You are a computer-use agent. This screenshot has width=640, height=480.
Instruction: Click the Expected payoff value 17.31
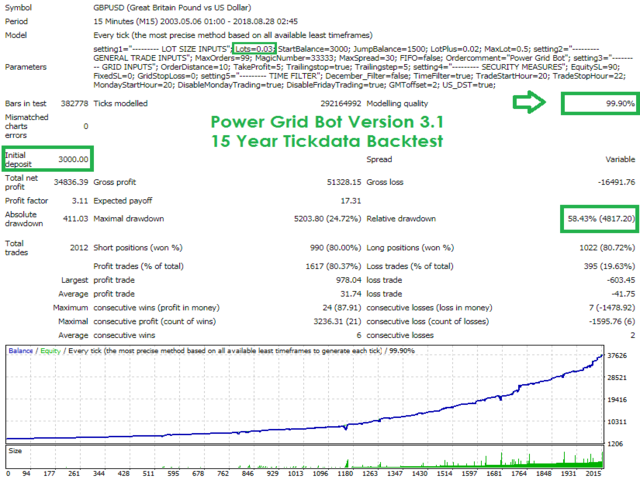click(x=351, y=201)
